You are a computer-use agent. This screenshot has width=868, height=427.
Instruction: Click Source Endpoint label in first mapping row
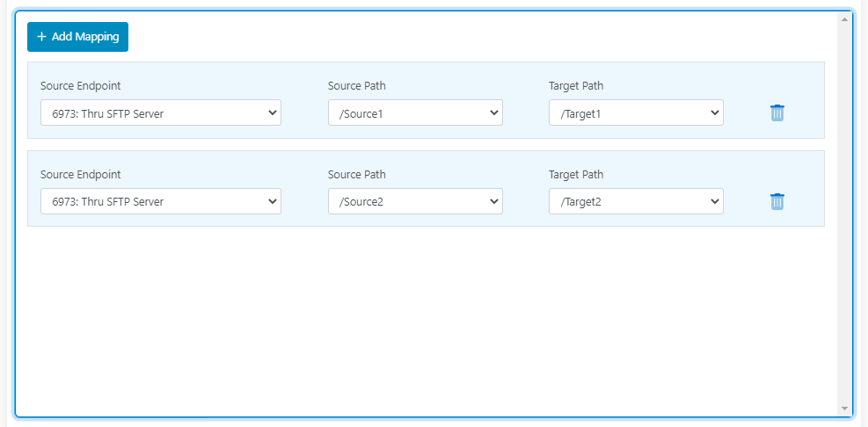tap(81, 86)
